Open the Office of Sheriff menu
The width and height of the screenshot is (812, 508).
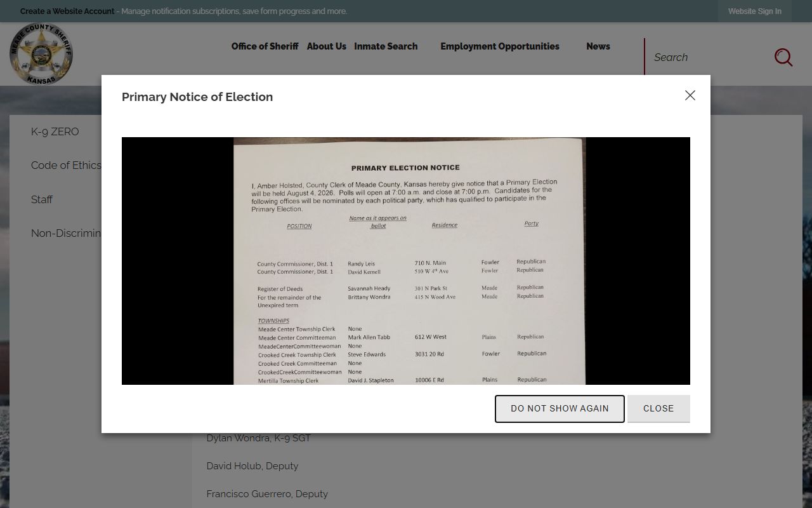pos(265,46)
